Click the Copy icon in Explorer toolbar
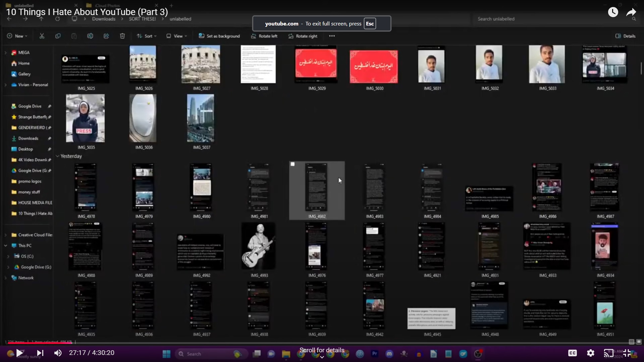 (x=58, y=36)
